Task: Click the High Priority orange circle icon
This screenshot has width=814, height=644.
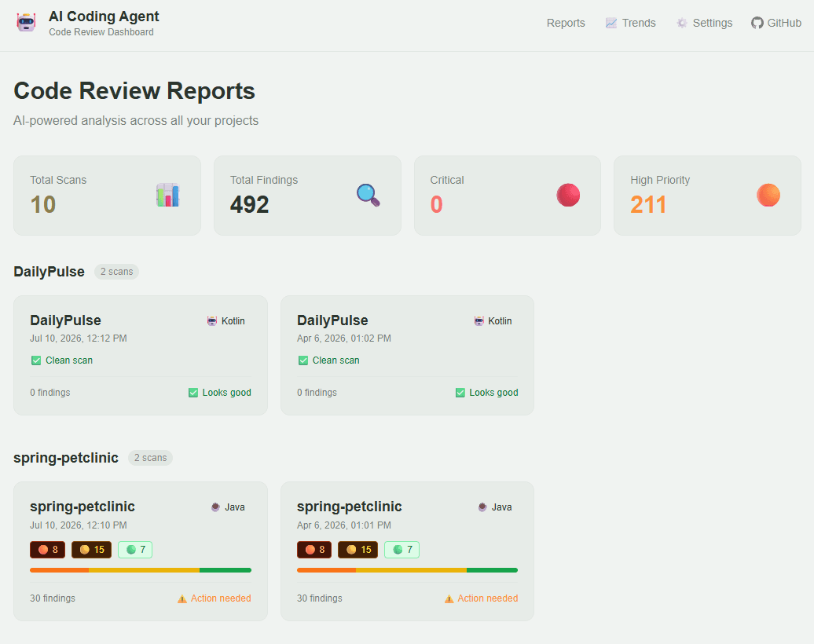Action: tap(768, 195)
